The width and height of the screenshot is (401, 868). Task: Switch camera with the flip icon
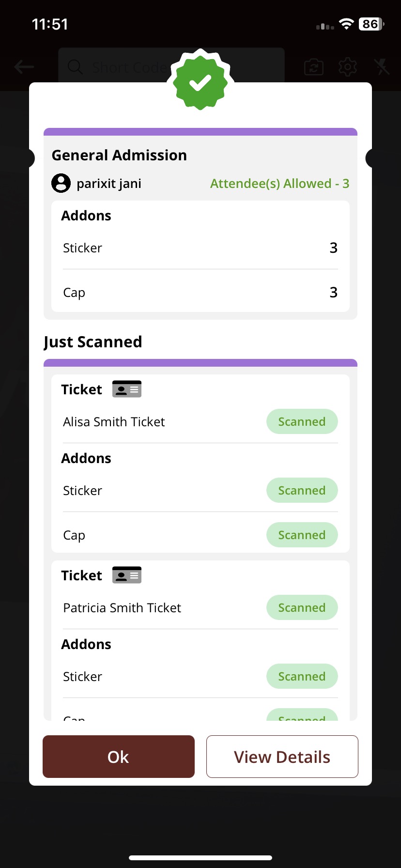tap(314, 67)
